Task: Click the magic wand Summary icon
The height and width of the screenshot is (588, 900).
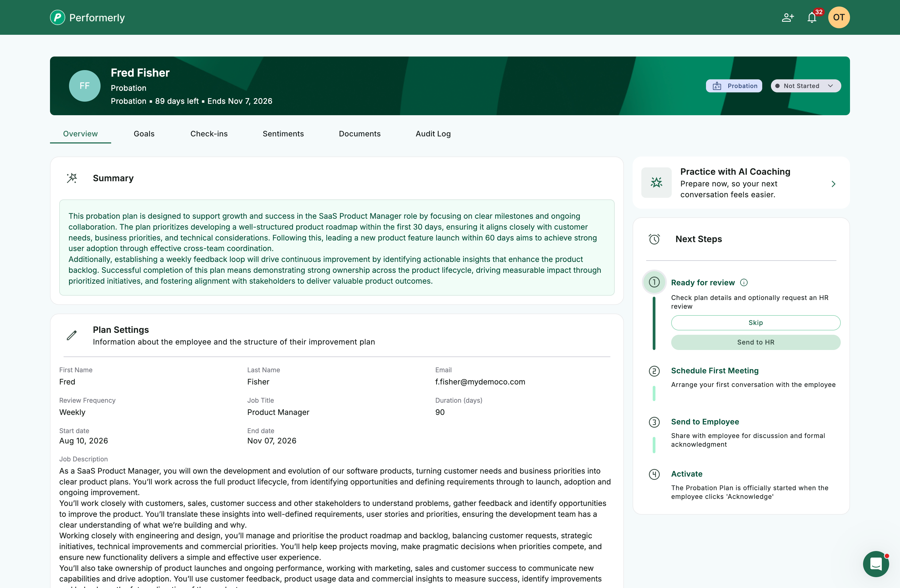Action: coord(72,178)
